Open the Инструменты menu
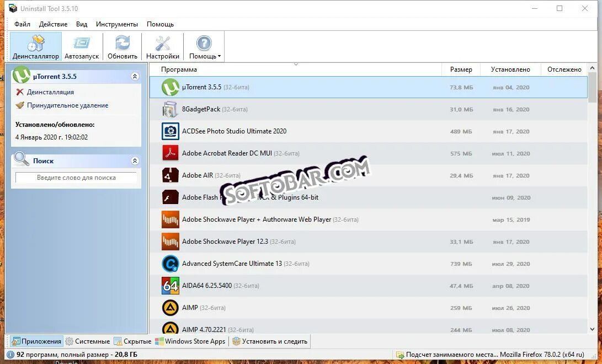Image resolution: width=602 pixels, height=364 pixels. click(x=117, y=24)
